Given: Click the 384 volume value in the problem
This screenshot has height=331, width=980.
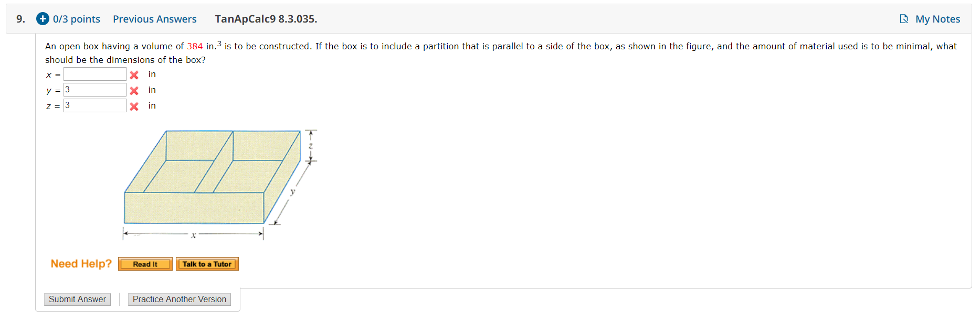Looking at the screenshot, I should 194,46.
